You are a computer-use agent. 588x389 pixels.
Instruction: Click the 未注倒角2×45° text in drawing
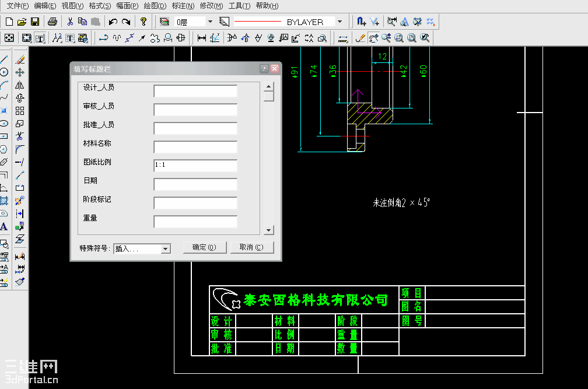pos(401,202)
